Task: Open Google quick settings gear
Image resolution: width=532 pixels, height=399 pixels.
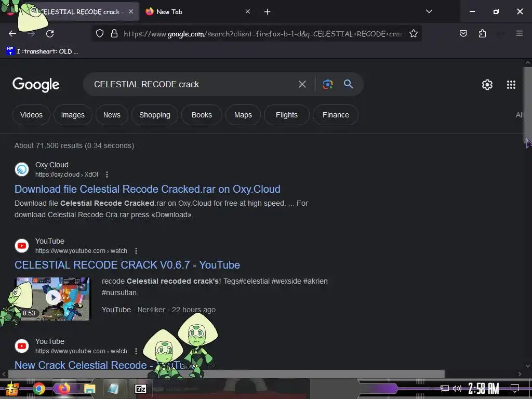Action: (x=487, y=85)
